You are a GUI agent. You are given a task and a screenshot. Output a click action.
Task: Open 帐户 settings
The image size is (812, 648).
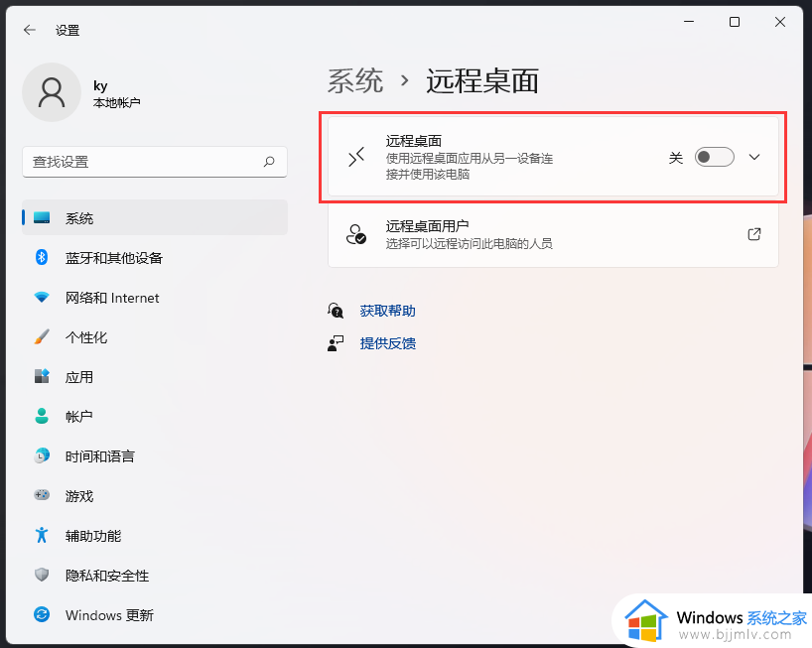coord(154,416)
